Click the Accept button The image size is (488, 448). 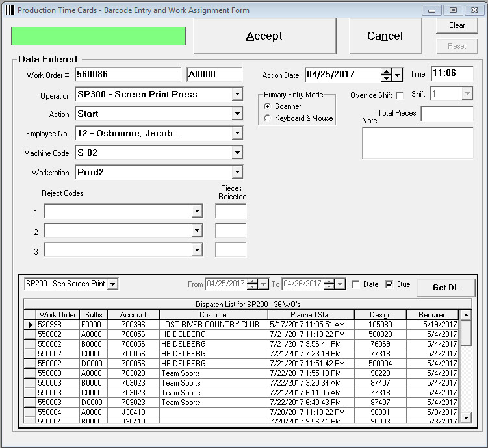pos(264,36)
